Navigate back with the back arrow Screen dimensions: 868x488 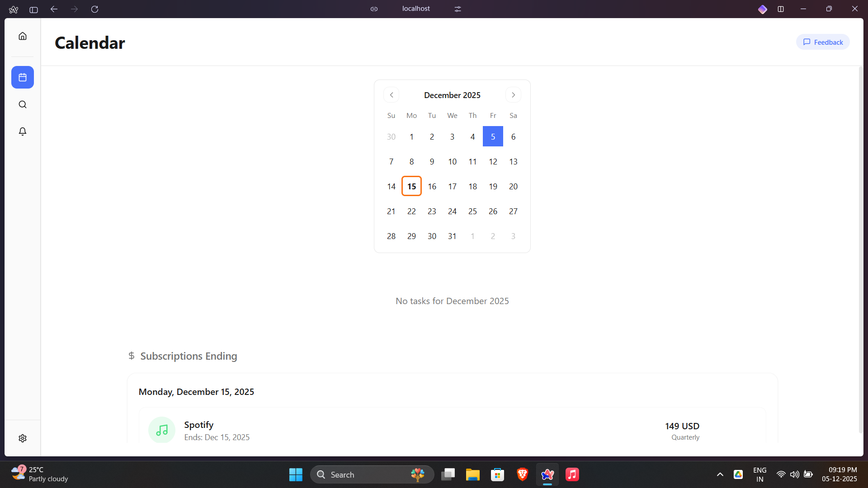pos(54,9)
